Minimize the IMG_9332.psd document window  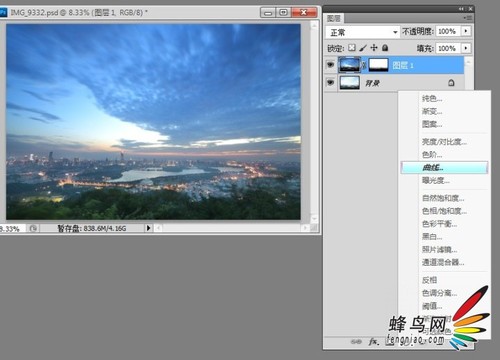click(268, 13)
